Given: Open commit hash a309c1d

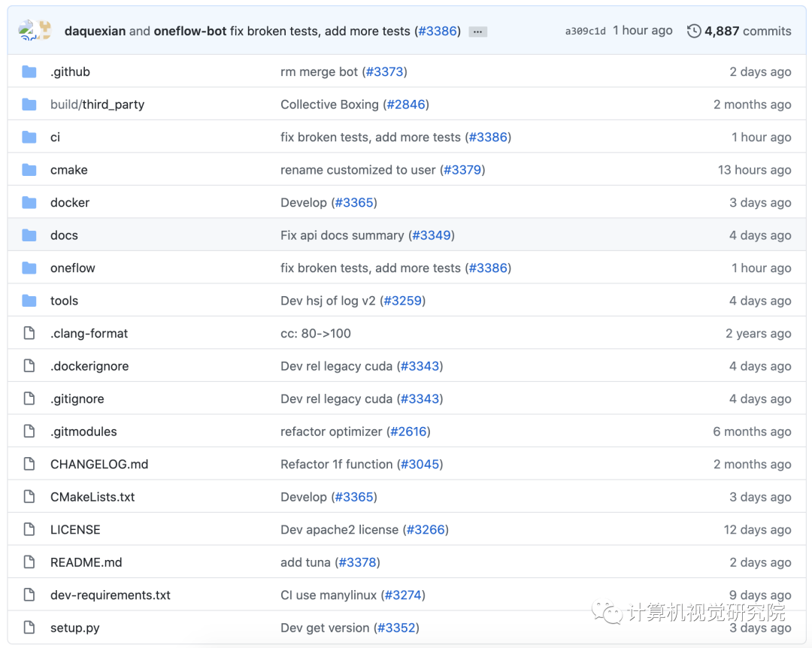Looking at the screenshot, I should click(585, 32).
